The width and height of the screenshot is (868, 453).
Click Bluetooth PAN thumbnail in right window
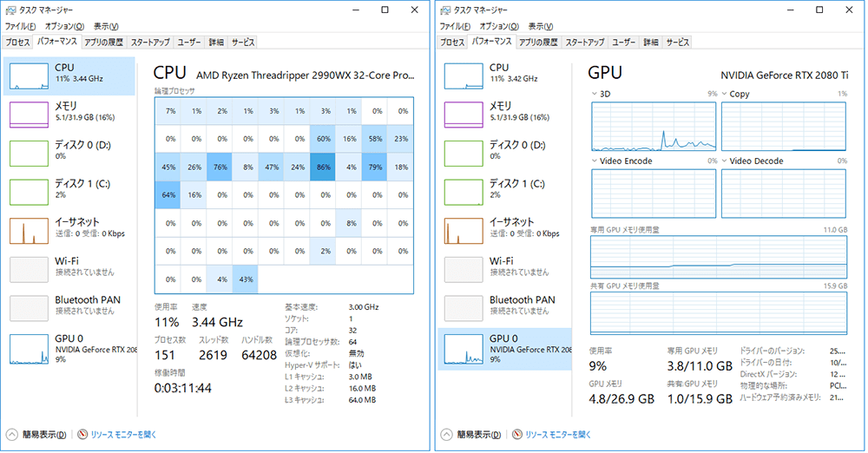tap(464, 309)
